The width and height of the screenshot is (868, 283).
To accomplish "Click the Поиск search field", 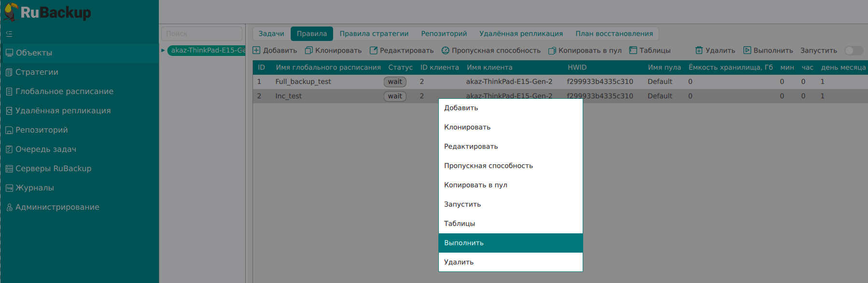I will 201,34.
